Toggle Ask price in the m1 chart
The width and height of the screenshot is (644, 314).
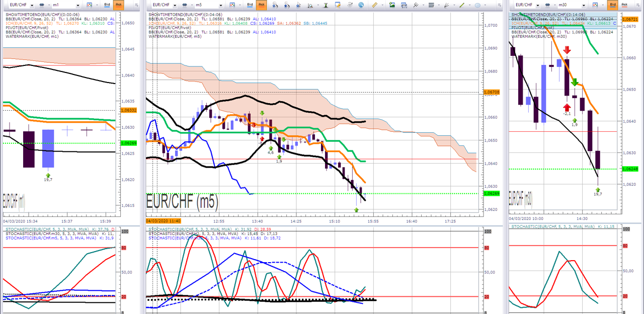point(118,5)
